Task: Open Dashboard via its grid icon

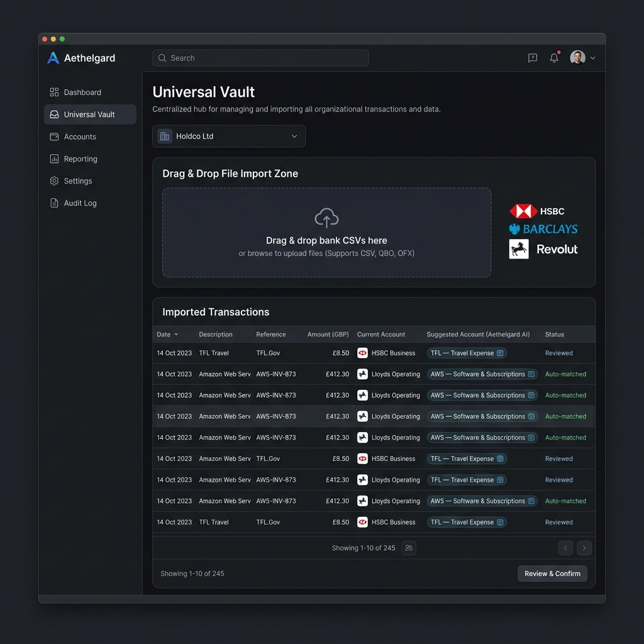Action: pos(54,92)
